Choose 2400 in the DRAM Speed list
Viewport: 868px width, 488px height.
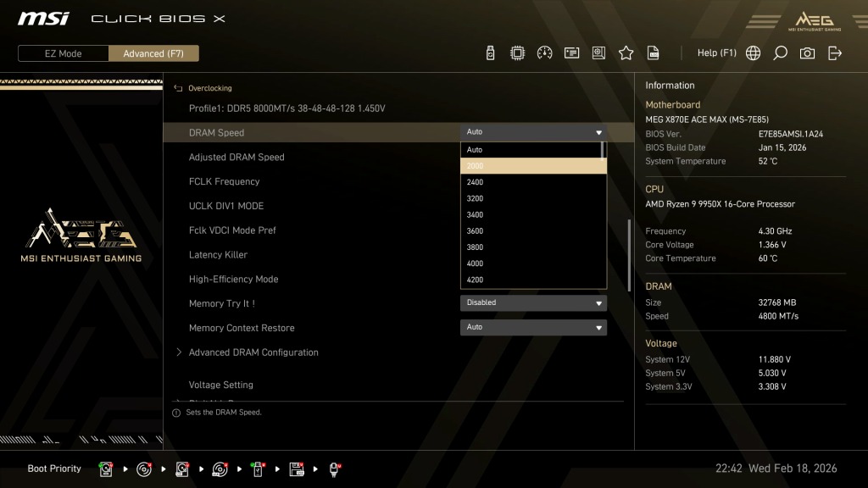(x=533, y=182)
